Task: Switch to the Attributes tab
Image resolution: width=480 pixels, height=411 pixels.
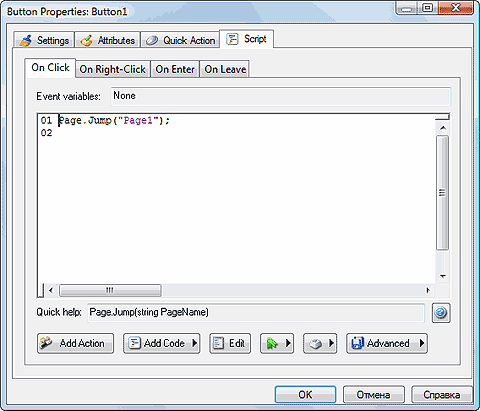Action: pyautogui.click(x=108, y=40)
